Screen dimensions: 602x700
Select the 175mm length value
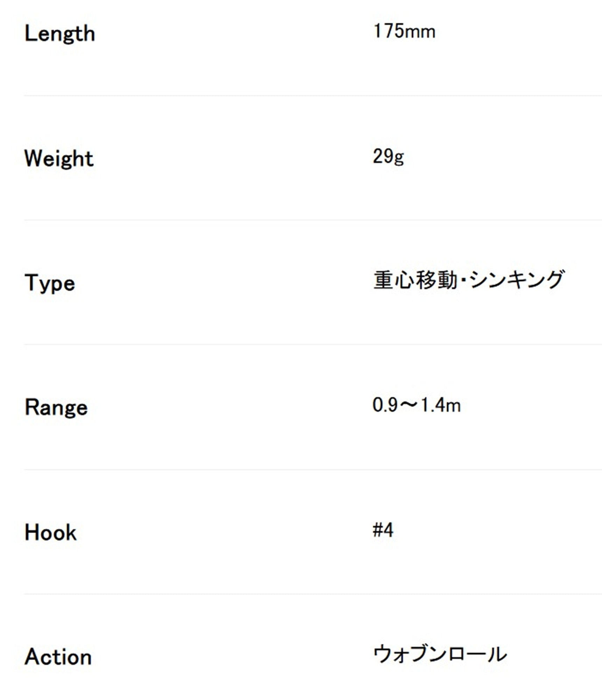[x=405, y=31]
